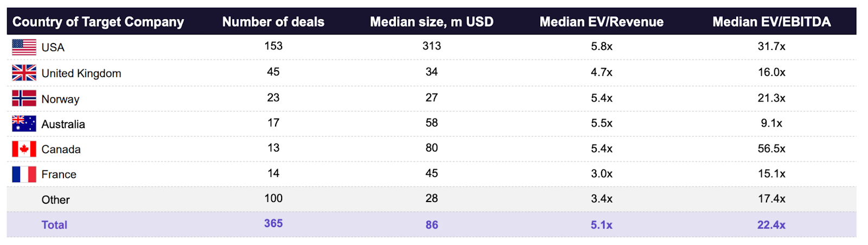Select the Total row label
This screenshot has width=868, height=245.
[x=54, y=225]
